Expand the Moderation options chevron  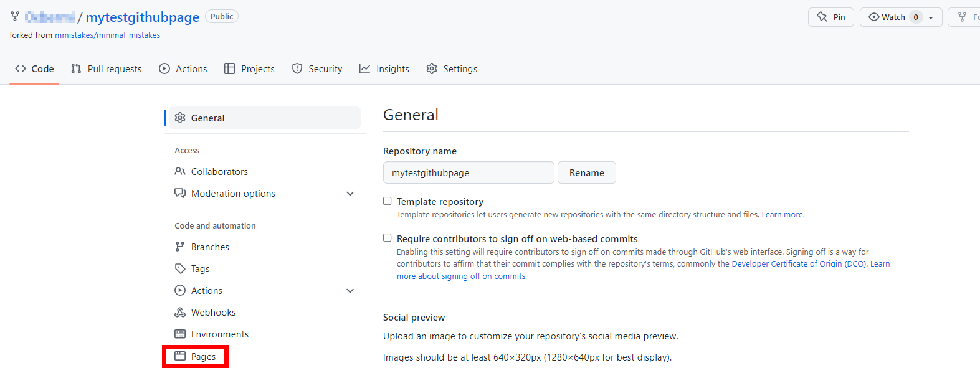click(x=350, y=194)
